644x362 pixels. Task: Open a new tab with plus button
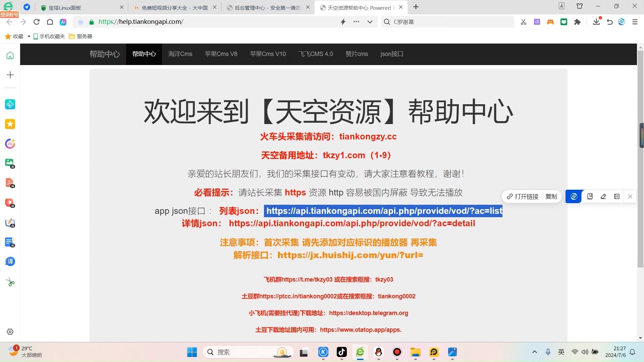coord(416,7)
